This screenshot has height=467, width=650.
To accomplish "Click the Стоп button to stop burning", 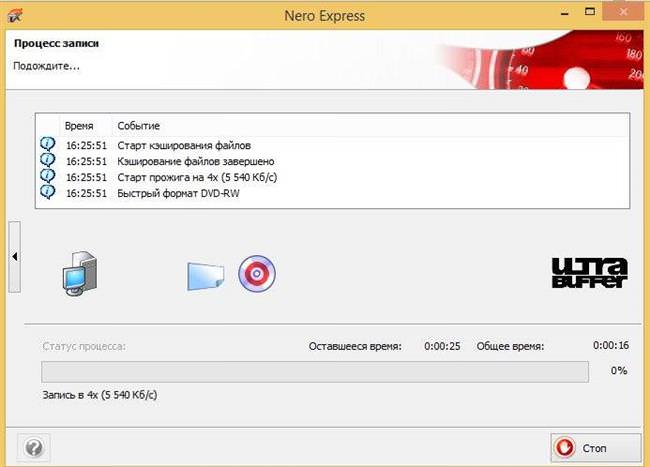I will 595,448.
